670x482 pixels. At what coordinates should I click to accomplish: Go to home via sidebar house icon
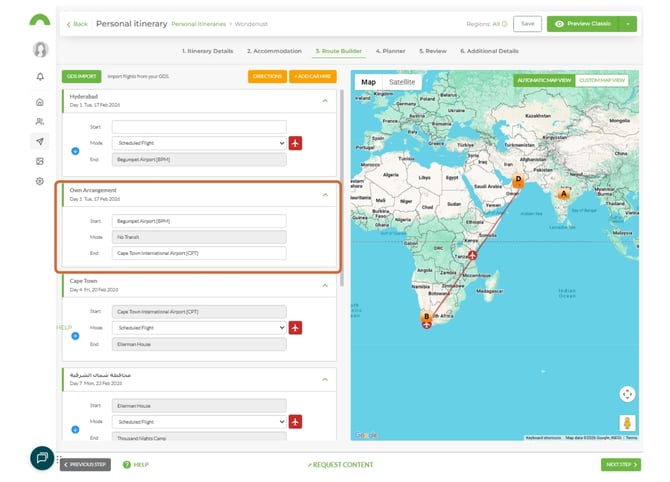click(x=40, y=102)
